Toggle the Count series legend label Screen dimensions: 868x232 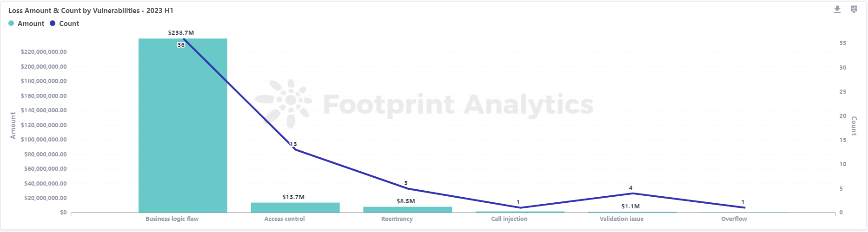[x=69, y=24]
